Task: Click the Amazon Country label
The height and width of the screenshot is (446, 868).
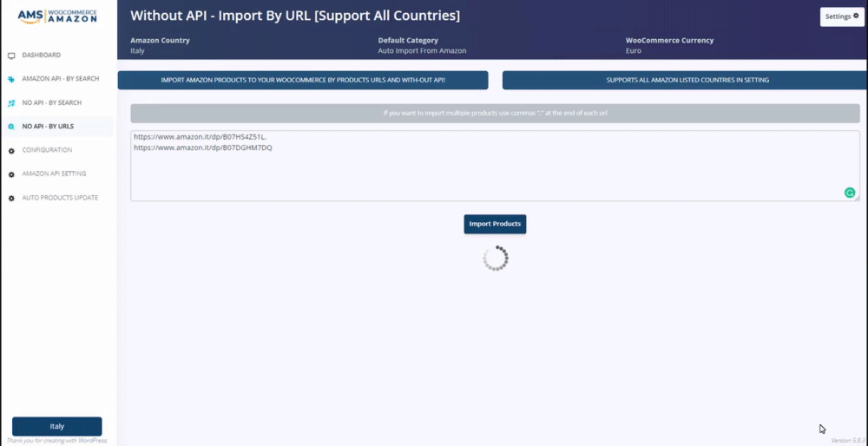Action: (x=160, y=41)
